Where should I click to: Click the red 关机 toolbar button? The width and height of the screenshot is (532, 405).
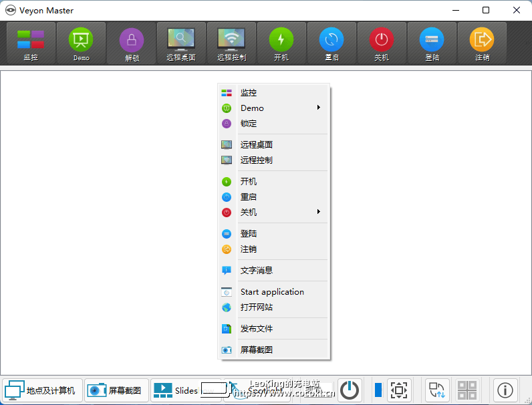(x=382, y=43)
